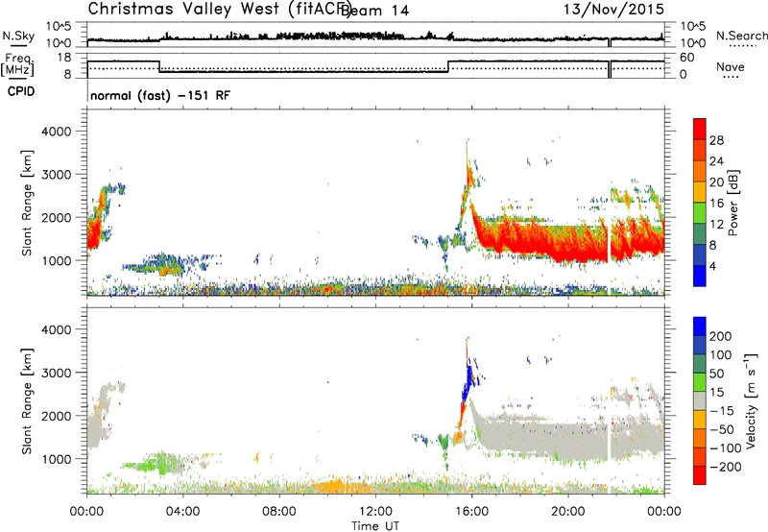Select the 20:00 time tick label
This screenshot has height=532, width=768.
[x=567, y=512]
